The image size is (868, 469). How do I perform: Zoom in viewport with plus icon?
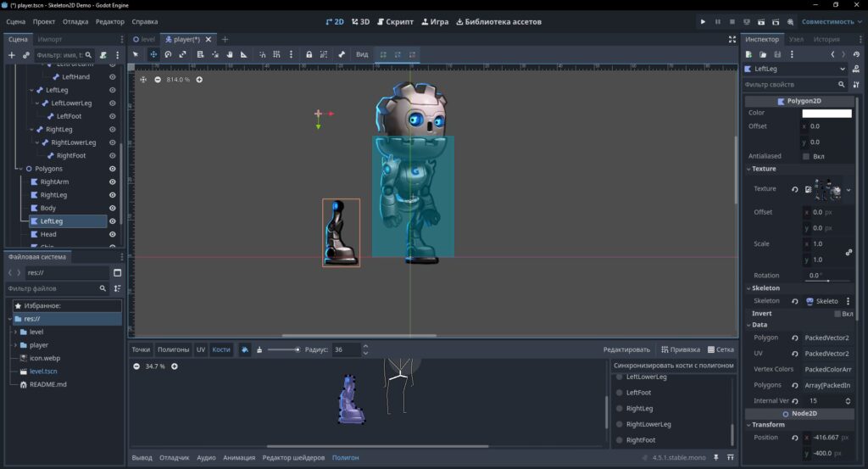[x=199, y=79]
